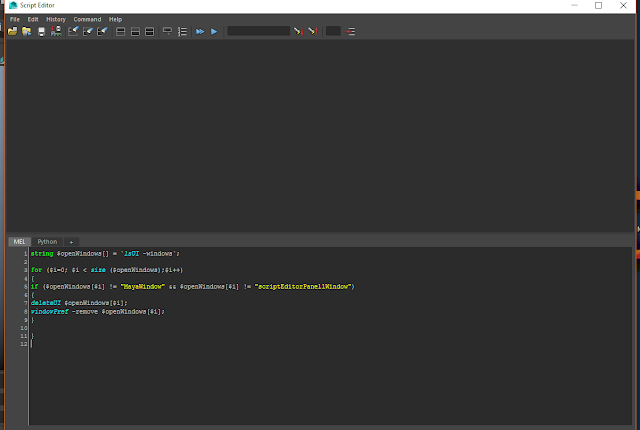Click the Save Script to Shelf icon
Image resolution: width=640 pixels, height=430 pixels.
[x=56, y=31]
